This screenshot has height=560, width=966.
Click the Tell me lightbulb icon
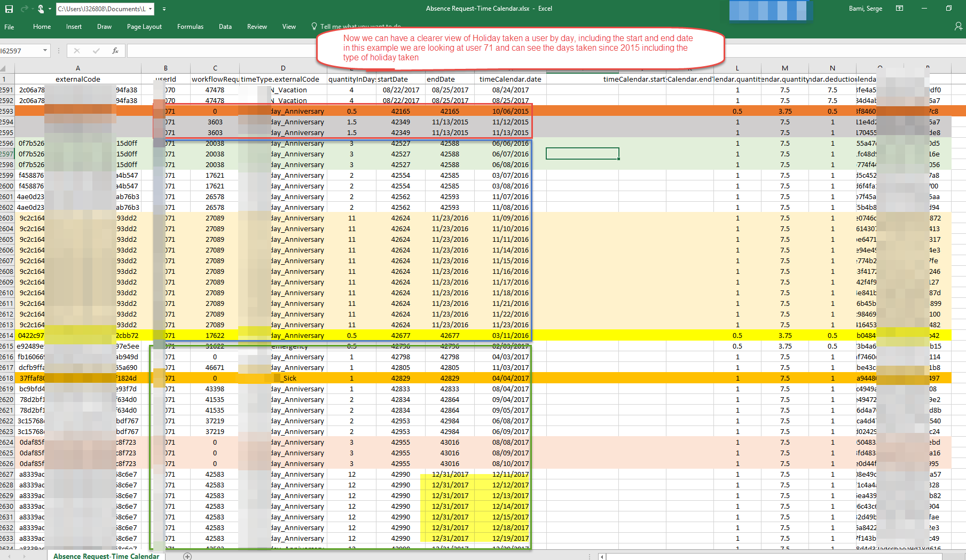(x=314, y=26)
